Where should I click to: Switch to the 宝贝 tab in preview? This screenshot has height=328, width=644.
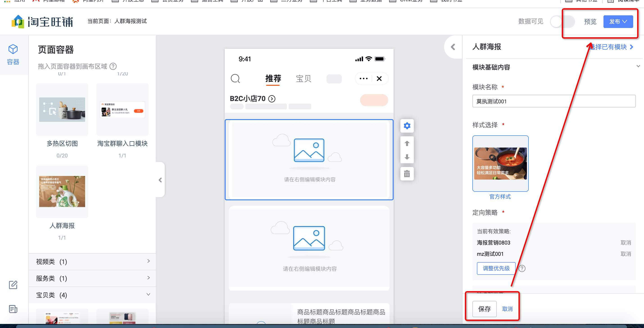[x=303, y=79]
